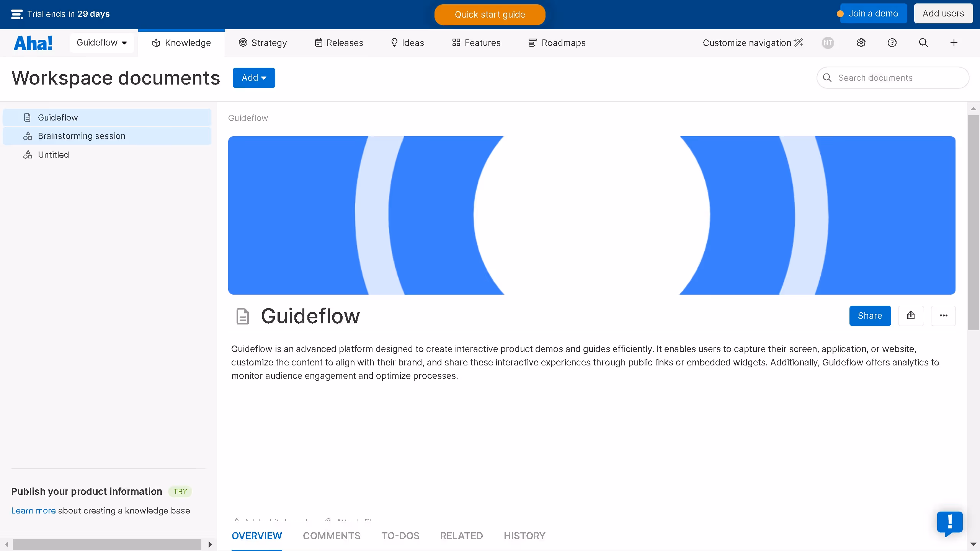
Task: Open the NT user avatar
Action: click(x=828, y=42)
